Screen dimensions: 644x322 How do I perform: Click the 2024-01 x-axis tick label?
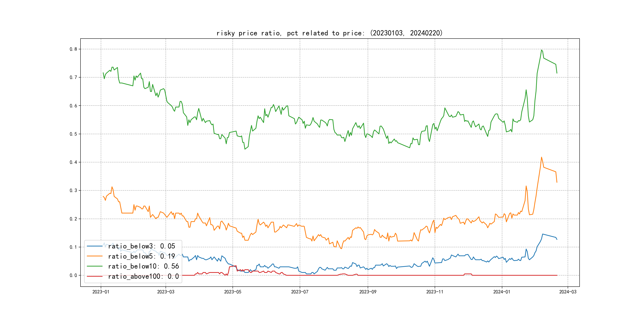(501, 292)
